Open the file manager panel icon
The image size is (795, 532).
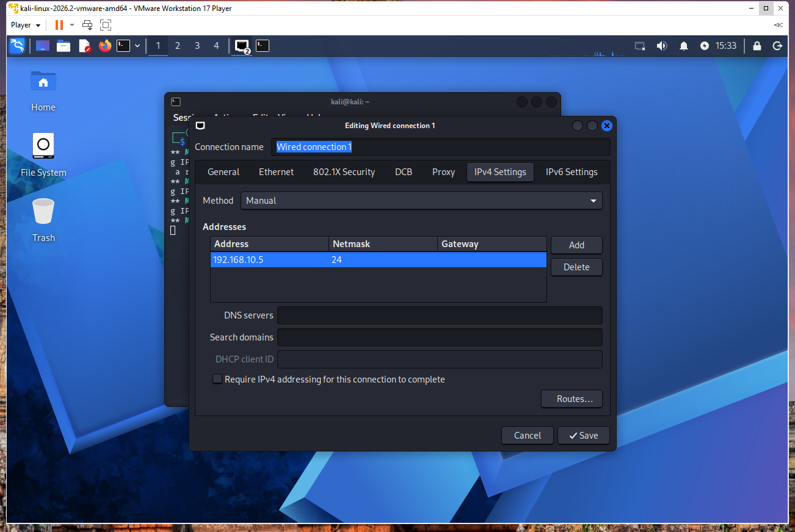click(64, 46)
